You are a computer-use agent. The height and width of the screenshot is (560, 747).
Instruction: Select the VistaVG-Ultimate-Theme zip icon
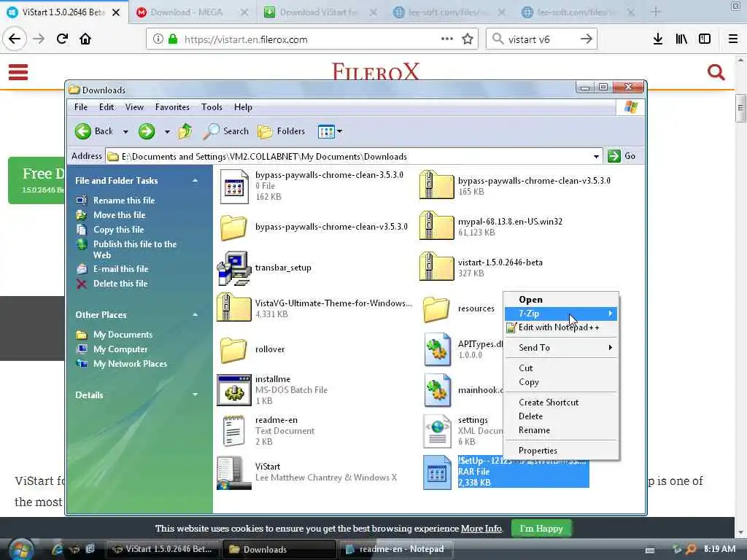tap(234, 307)
